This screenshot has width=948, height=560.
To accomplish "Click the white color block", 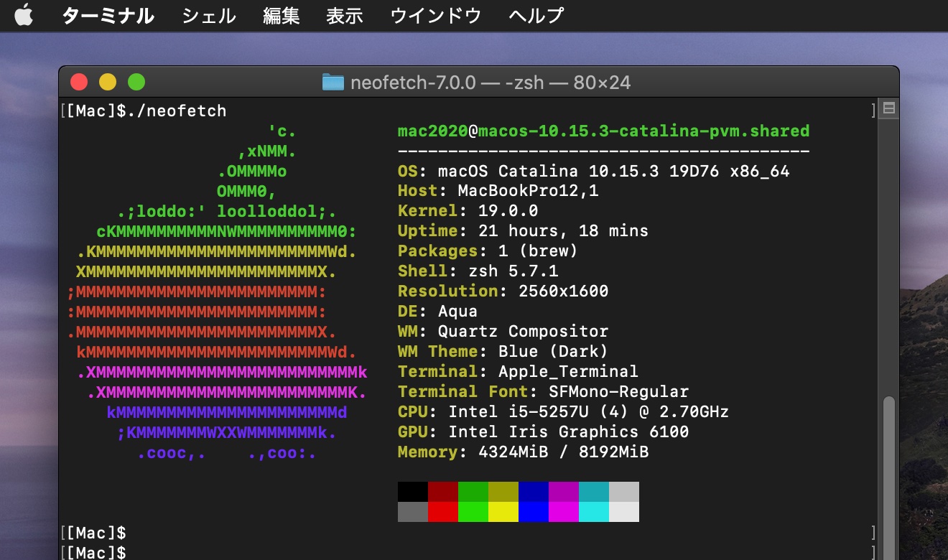I will point(624,512).
